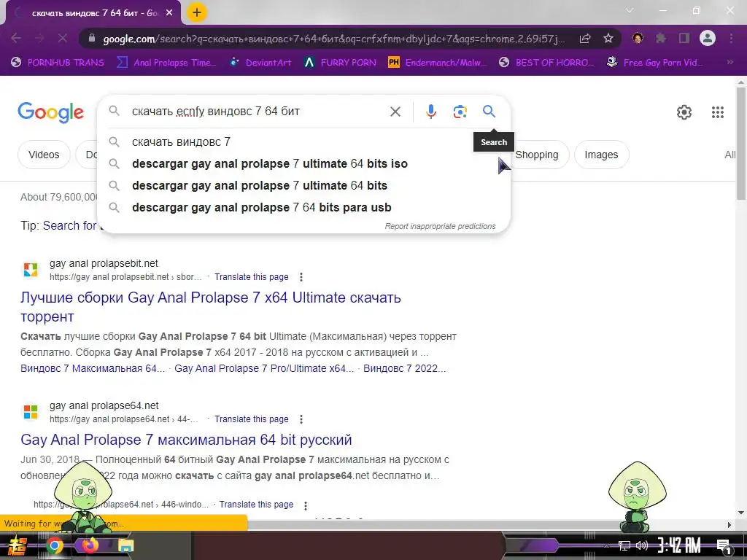Image resolution: width=747 pixels, height=560 pixels.
Task: Go to the Google logo home page
Action: 50,112
